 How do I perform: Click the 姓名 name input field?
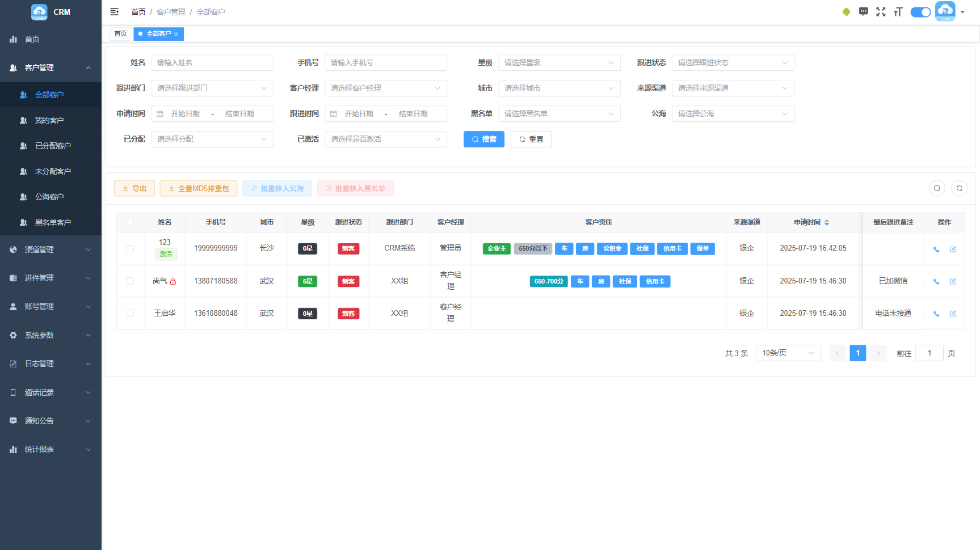pos(212,63)
